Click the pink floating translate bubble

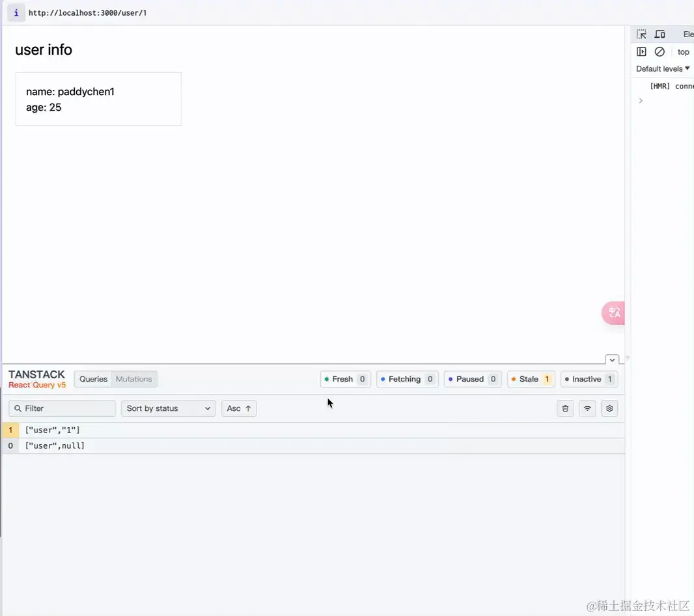(613, 313)
